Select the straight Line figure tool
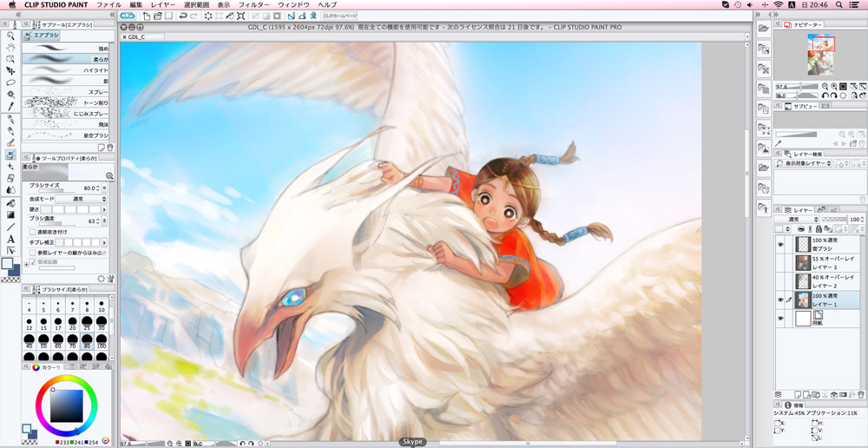The height and width of the screenshot is (448, 868). [x=10, y=227]
